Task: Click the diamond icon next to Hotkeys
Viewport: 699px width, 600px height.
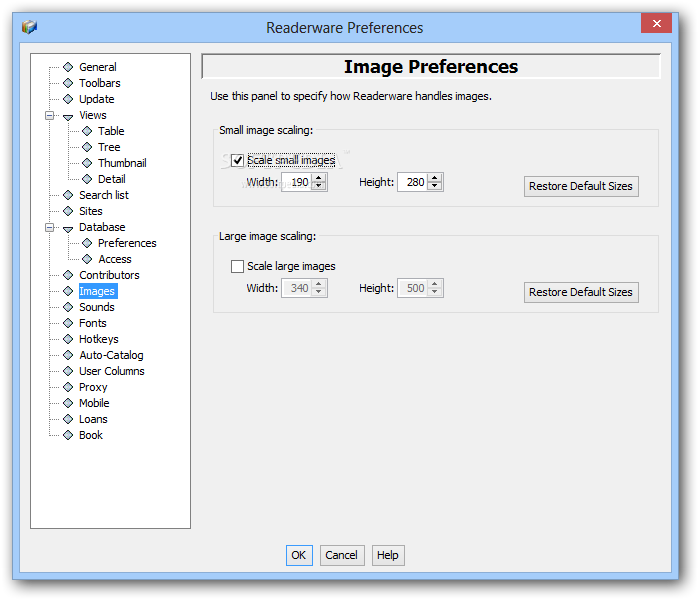Action: pyautogui.click(x=68, y=339)
